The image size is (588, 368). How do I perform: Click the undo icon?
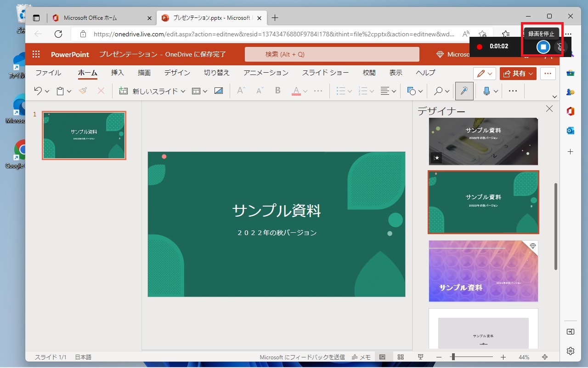tap(38, 91)
